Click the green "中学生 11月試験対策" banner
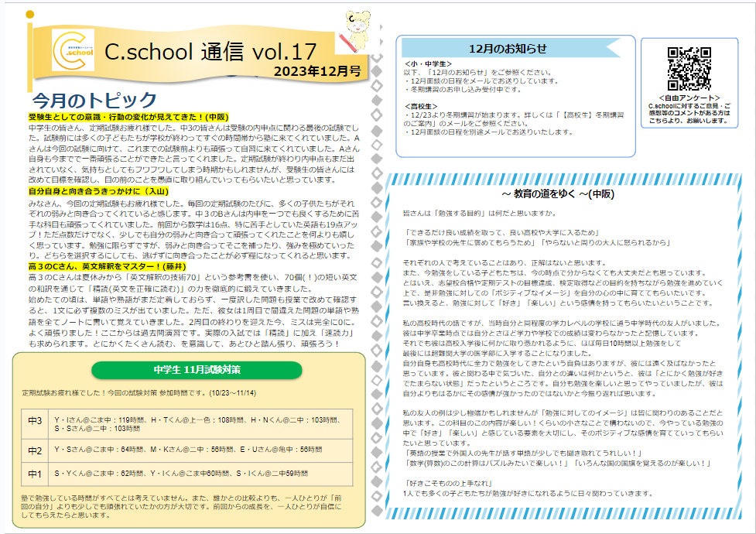This screenshot has height=534, width=756. tap(197, 370)
